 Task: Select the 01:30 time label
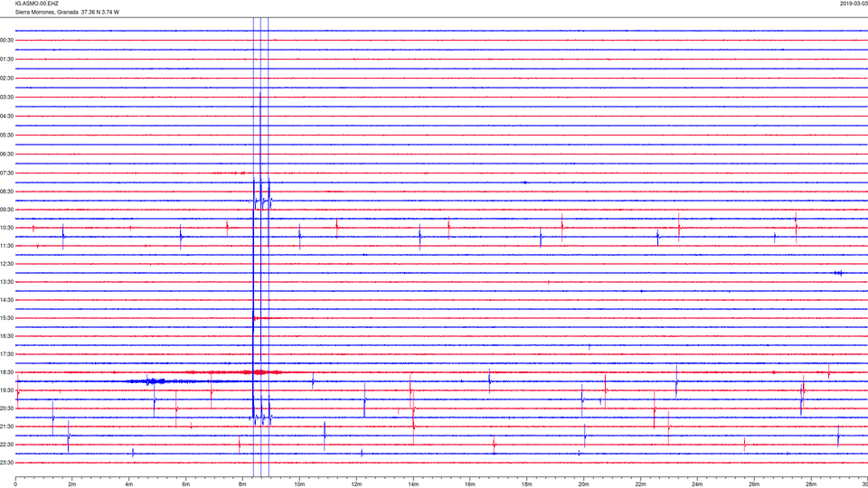(6, 60)
